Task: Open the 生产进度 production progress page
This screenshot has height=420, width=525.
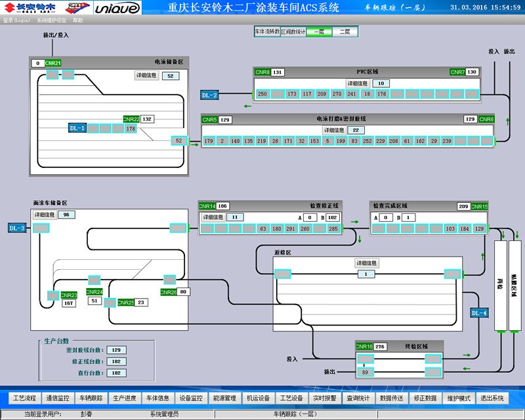Action: click(x=125, y=398)
